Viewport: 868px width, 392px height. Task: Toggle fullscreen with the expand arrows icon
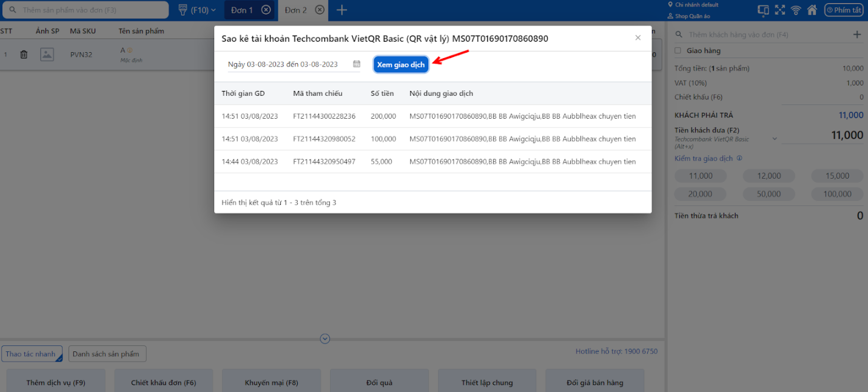pos(780,10)
